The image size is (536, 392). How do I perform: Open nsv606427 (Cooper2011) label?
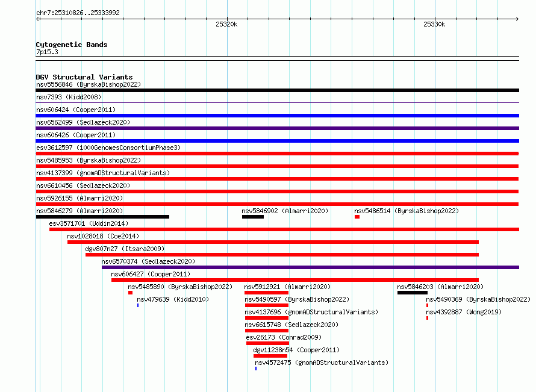point(151,274)
